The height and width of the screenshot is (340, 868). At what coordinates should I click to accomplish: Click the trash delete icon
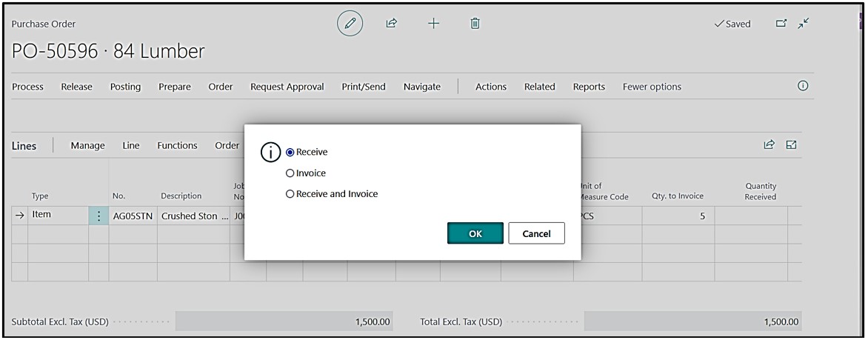pos(475,24)
